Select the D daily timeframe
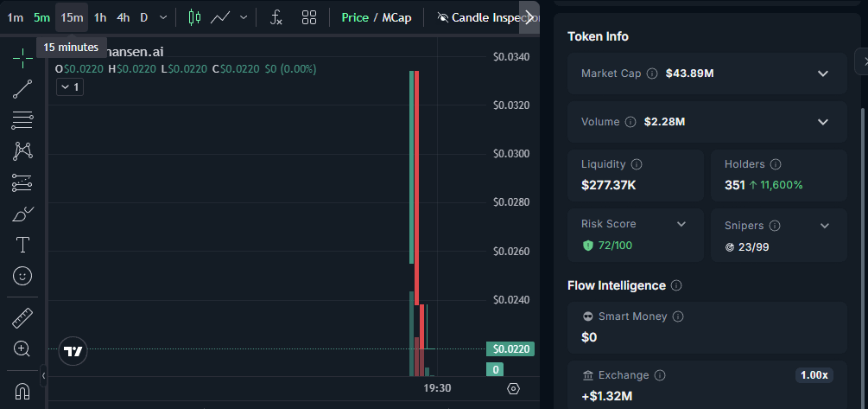868x409 pixels. pyautogui.click(x=144, y=18)
